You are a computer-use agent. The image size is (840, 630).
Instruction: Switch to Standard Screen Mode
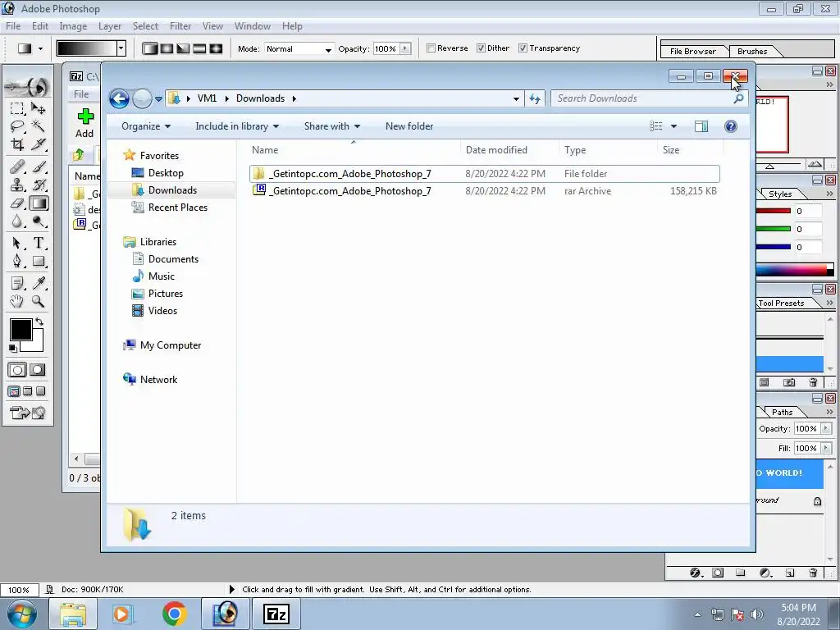pos(15,391)
